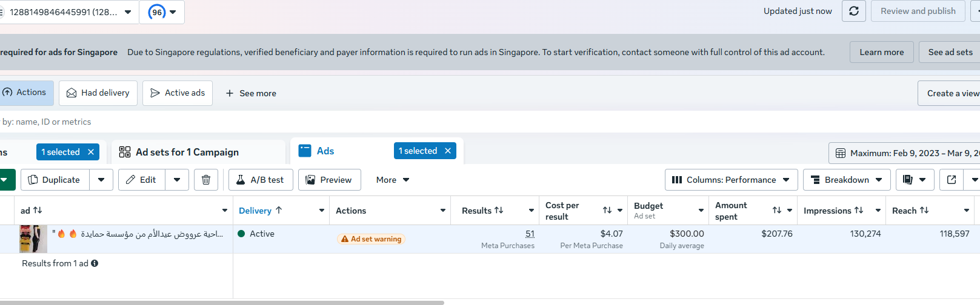This screenshot has height=305, width=980.
Task: Click the search by name, ID or metrics field
Action: coord(182,122)
